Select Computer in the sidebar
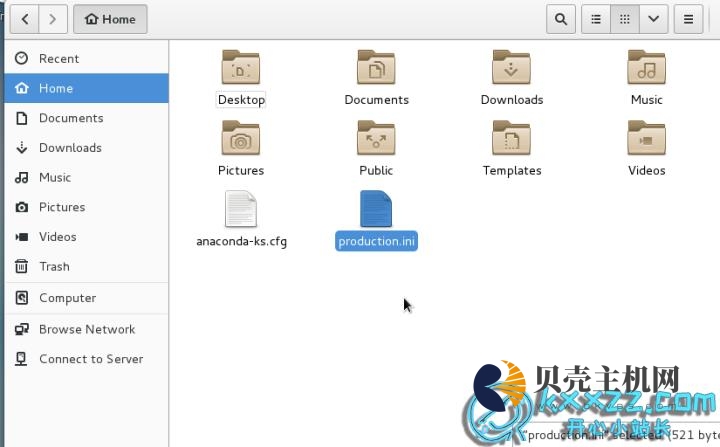 [x=67, y=298]
